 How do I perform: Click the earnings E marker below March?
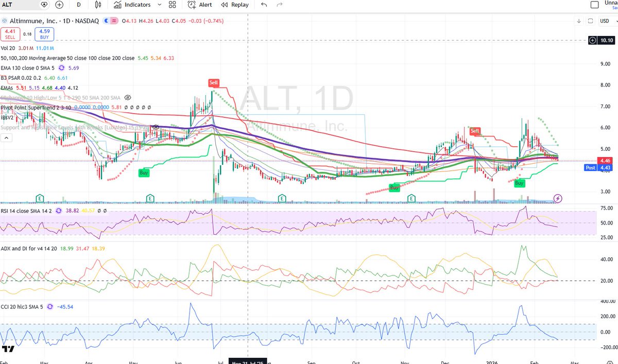39,198
